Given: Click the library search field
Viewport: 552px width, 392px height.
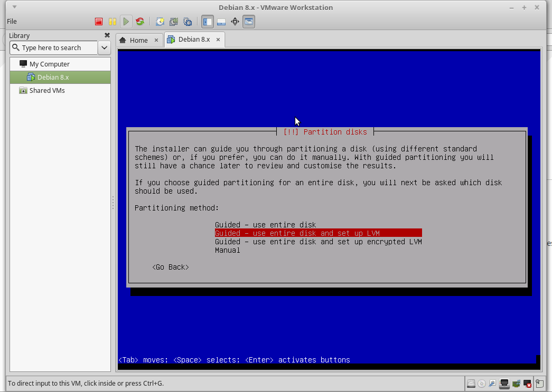Looking at the screenshot, I should coord(53,48).
